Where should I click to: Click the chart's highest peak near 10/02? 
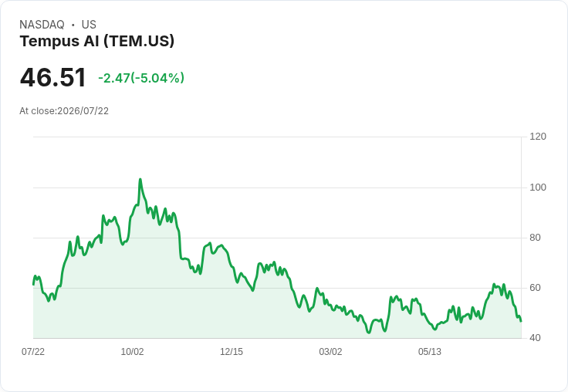click(x=140, y=179)
